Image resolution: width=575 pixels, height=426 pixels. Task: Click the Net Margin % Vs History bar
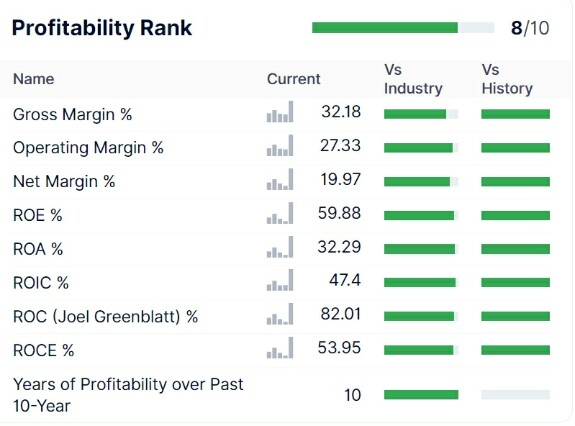click(516, 181)
